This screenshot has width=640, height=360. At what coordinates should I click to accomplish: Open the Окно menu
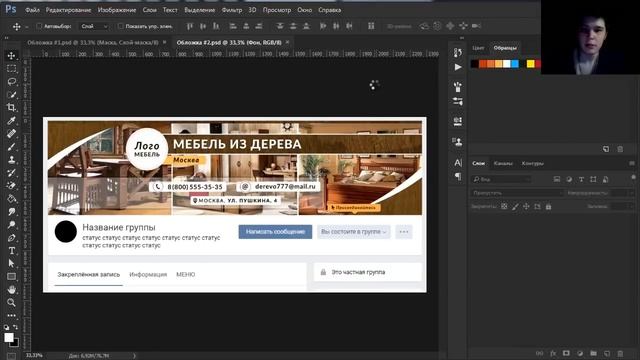pos(304,10)
